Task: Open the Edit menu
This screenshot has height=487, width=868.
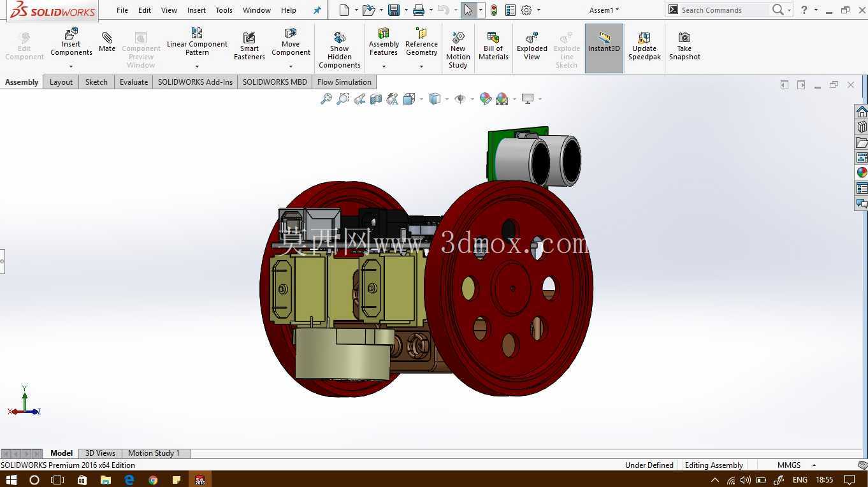Action: (x=145, y=10)
